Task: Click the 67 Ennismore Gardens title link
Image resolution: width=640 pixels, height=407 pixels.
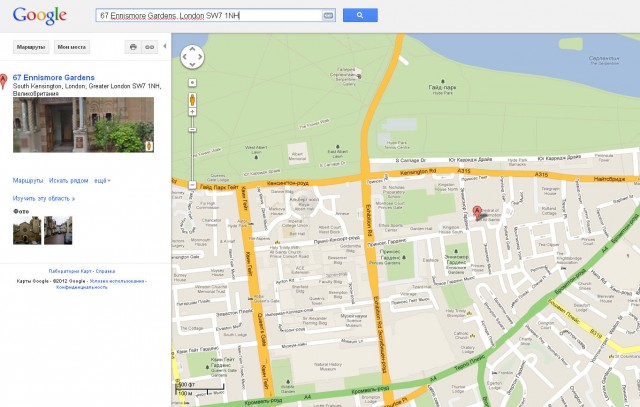Action: [53, 77]
